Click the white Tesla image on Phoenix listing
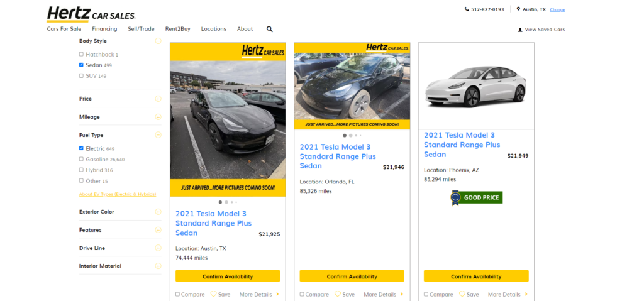Image resolution: width=644 pixels, height=301 pixels. (476, 87)
